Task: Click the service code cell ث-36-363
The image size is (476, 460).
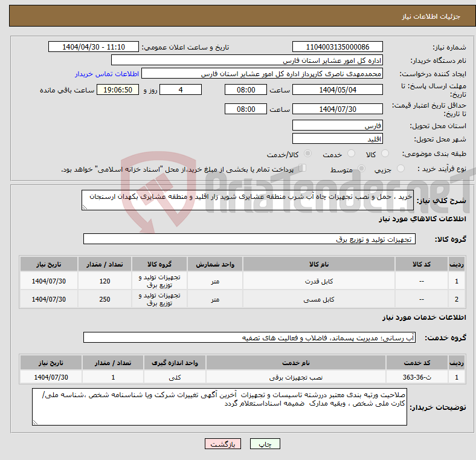Action: click(417, 377)
